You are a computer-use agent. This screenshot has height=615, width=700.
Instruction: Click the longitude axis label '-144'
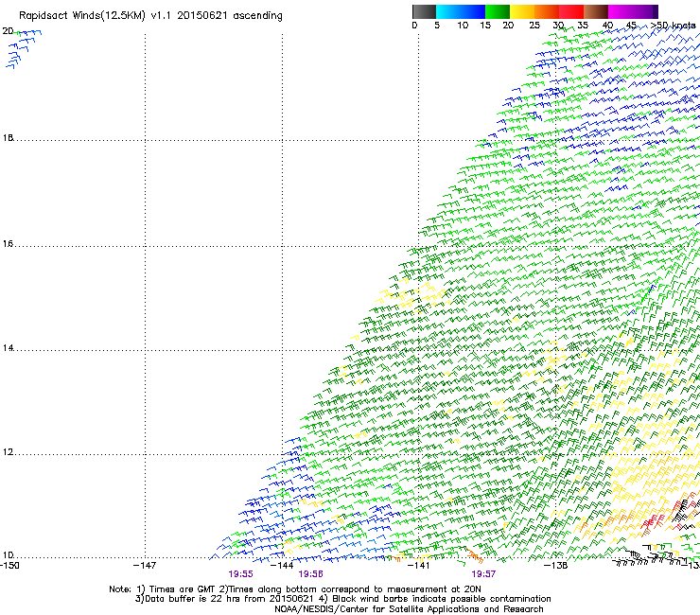click(282, 566)
